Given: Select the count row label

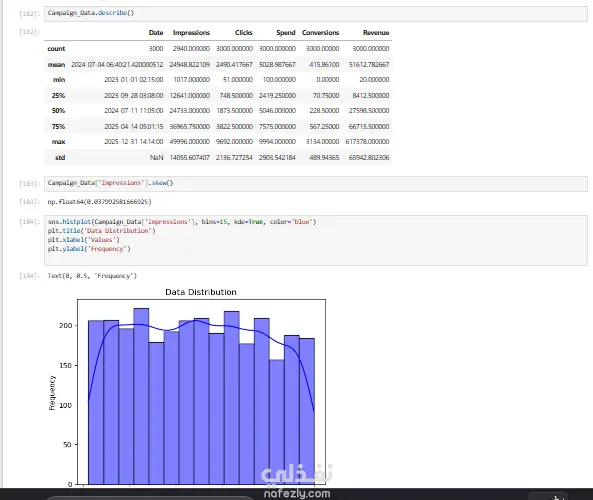Looking at the screenshot, I should click(56, 49).
